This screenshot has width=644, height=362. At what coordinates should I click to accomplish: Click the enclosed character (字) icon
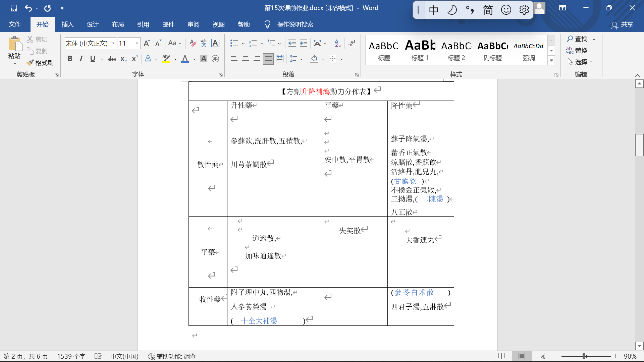click(215, 59)
